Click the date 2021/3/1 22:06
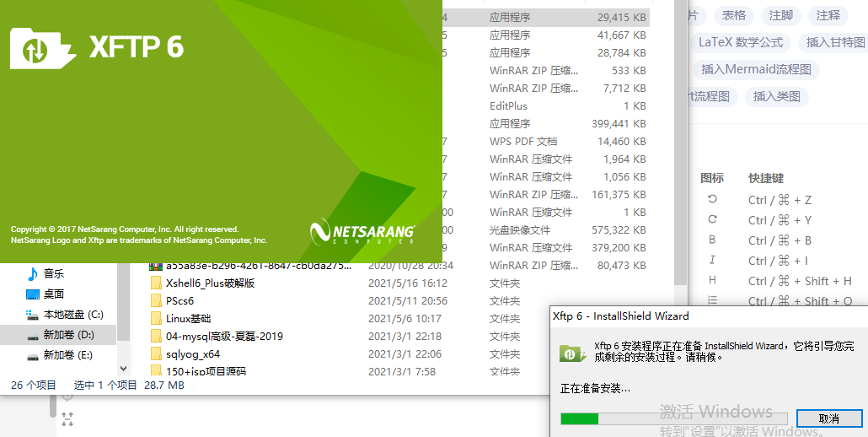 point(405,354)
